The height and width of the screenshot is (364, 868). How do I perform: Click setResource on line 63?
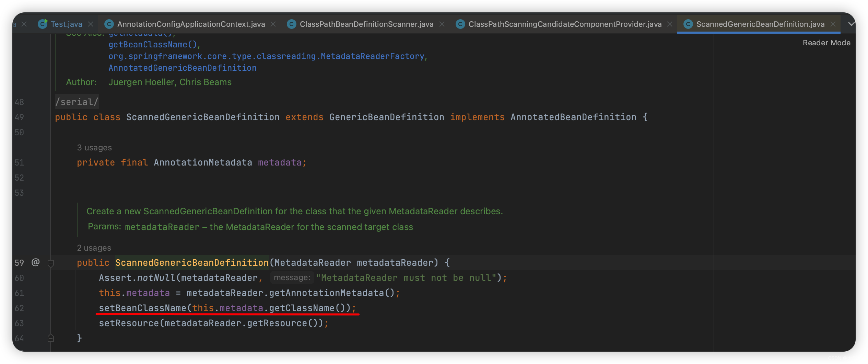coord(129,323)
